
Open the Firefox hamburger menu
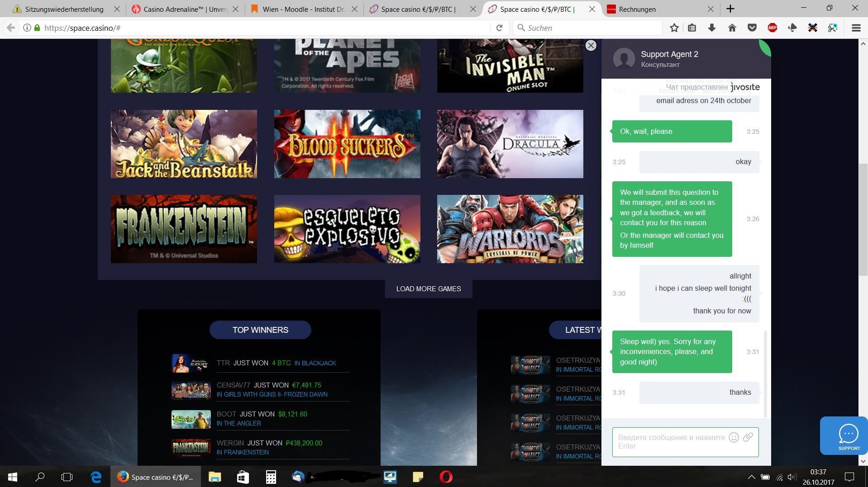856,28
